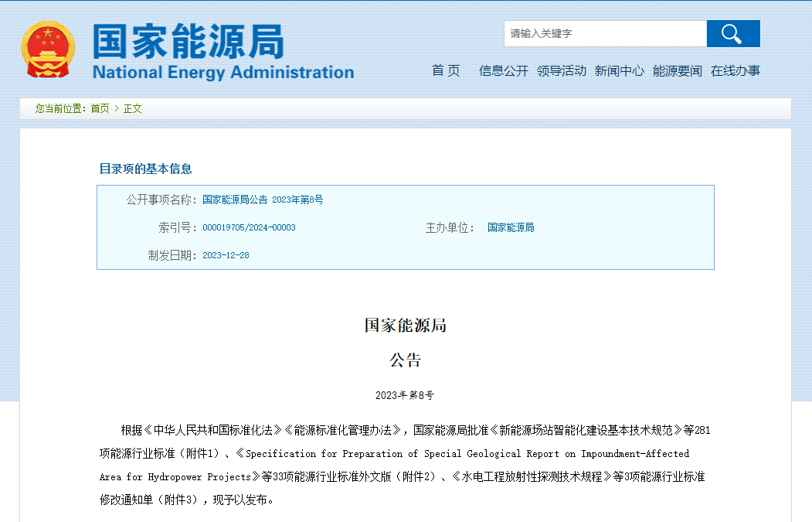812x522 pixels.
Task: Switch to 新闻中心 in the navigation
Action: (x=619, y=71)
